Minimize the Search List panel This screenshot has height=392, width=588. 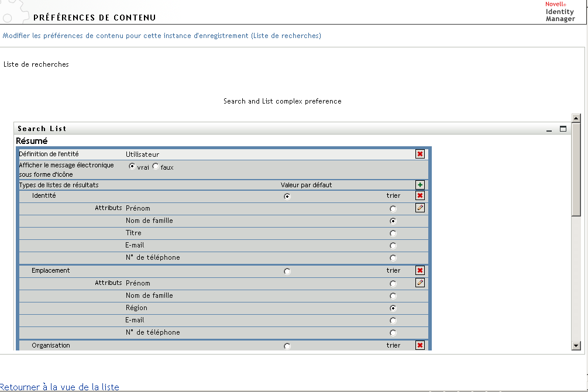tap(549, 129)
